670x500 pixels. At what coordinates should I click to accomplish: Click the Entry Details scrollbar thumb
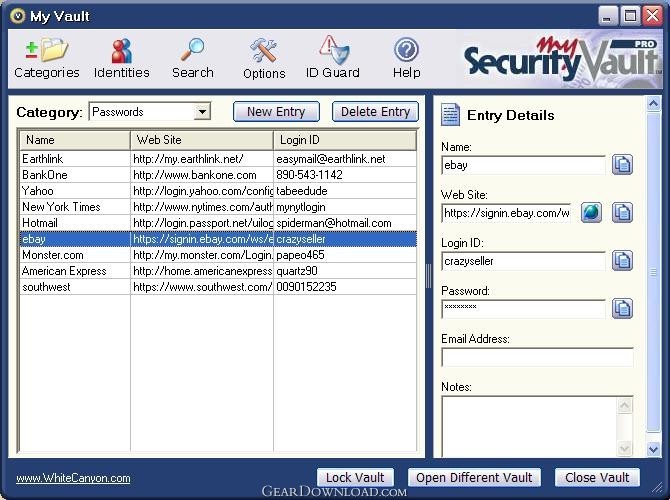point(653,272)
